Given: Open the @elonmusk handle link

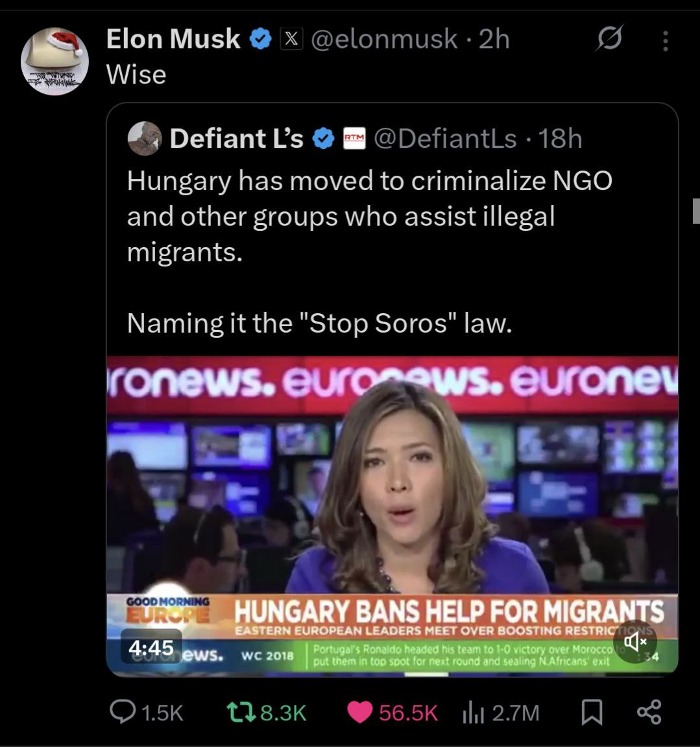Looking at the screenshot, I should pos(383,40).
